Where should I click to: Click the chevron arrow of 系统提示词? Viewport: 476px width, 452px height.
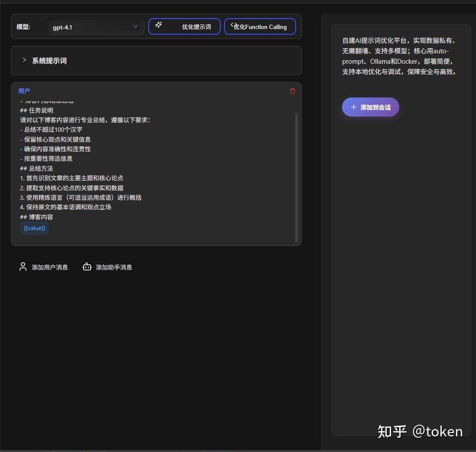(24, 60)
